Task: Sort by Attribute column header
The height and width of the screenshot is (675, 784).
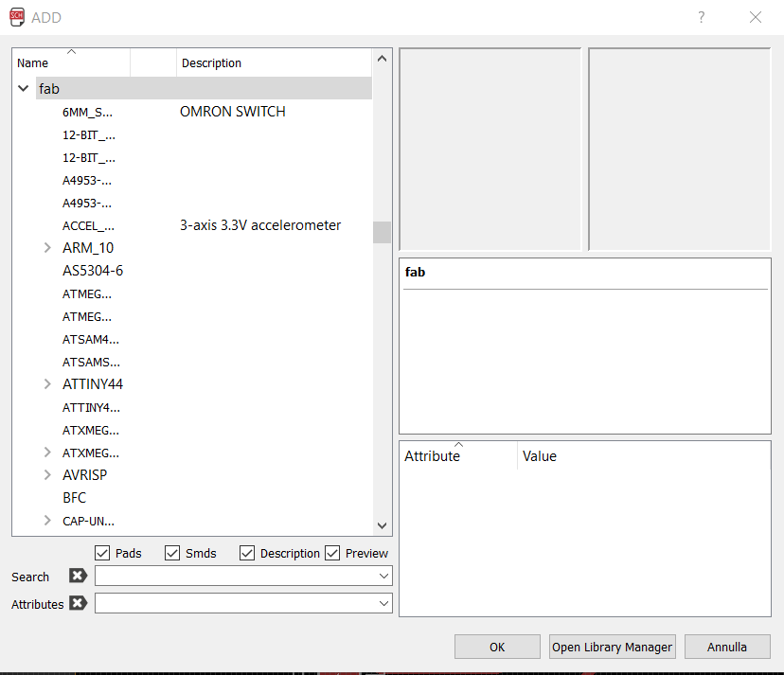Action: click(x=458, y=455)
